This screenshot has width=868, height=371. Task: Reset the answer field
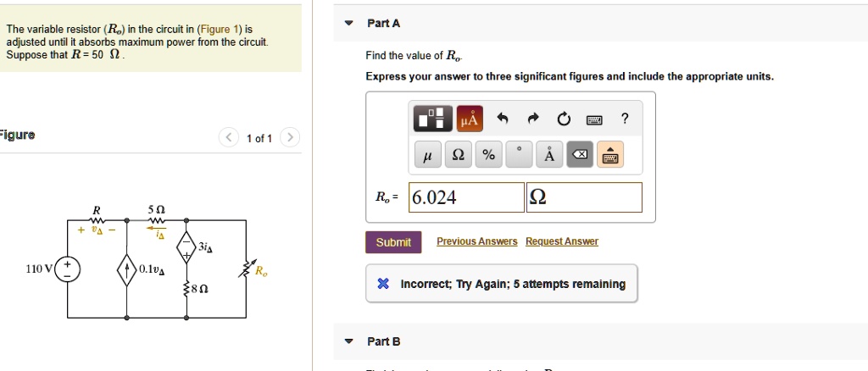563,120
